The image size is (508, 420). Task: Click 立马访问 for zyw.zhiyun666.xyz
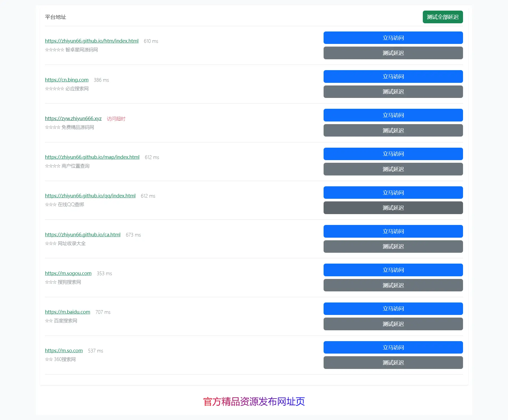pos(393,115)
